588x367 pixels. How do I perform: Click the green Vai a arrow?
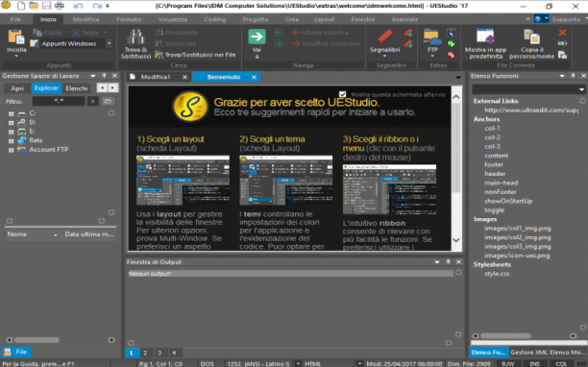point(257,37)
